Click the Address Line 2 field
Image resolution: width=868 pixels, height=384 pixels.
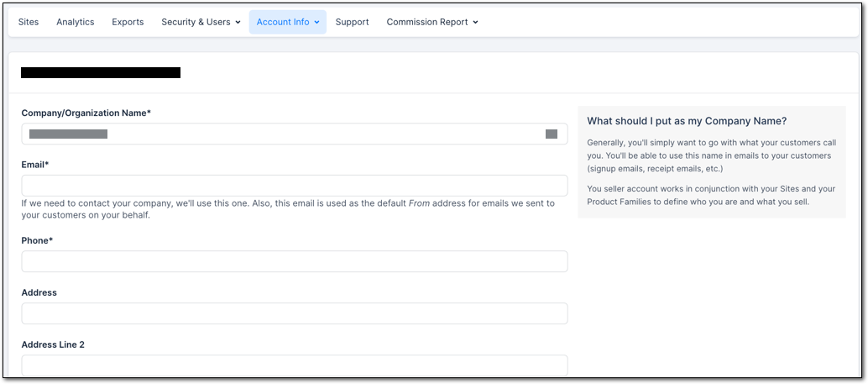point(295,366)
